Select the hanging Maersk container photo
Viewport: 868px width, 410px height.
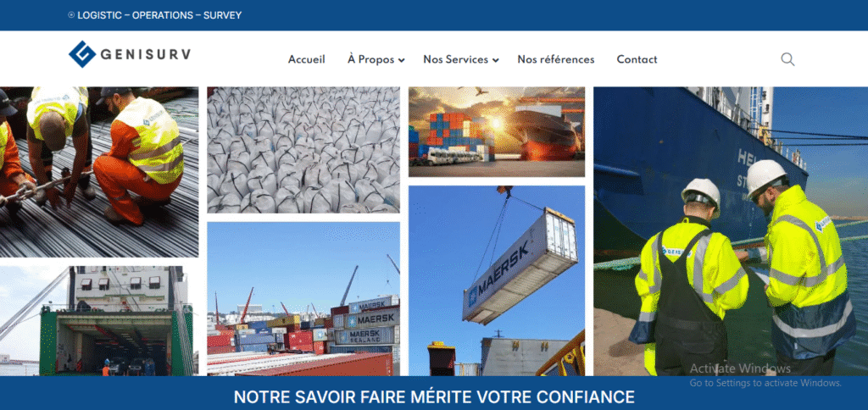tap(497, 280)
